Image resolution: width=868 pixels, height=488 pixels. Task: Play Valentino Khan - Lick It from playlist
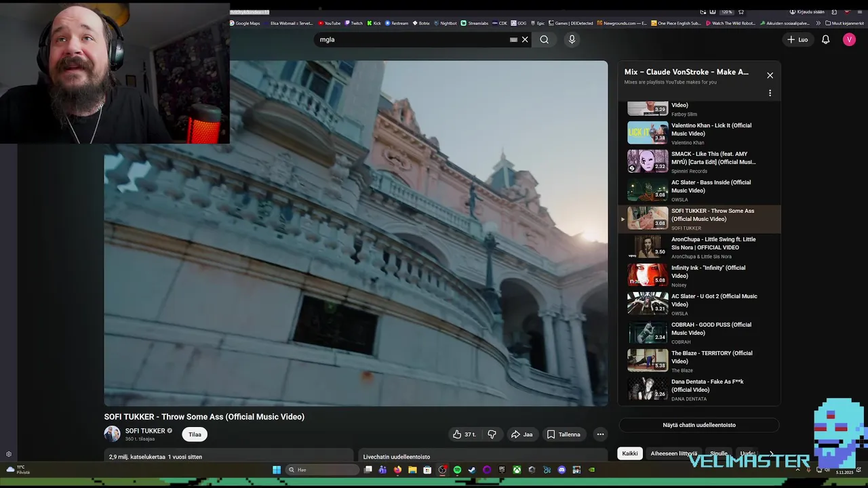click(699, 134)
